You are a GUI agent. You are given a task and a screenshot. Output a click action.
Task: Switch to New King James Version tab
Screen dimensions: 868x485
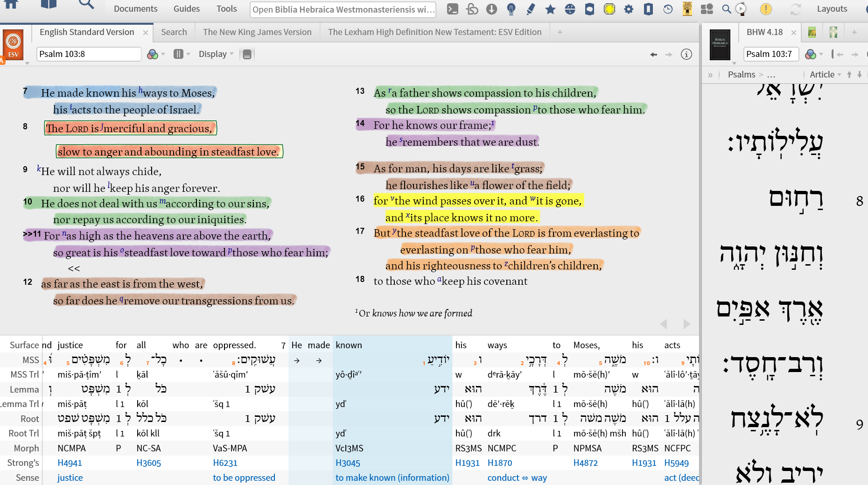point(257,32)
